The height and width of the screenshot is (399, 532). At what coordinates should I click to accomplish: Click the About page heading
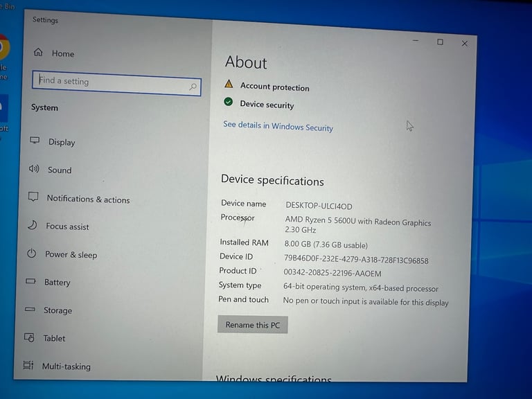[x=247, y=62]
